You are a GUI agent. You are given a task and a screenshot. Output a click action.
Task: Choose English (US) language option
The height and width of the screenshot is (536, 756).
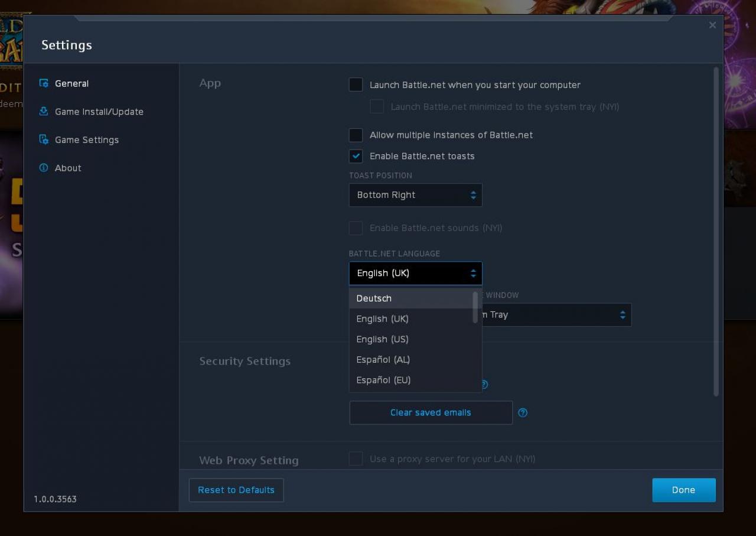[410, 339]
